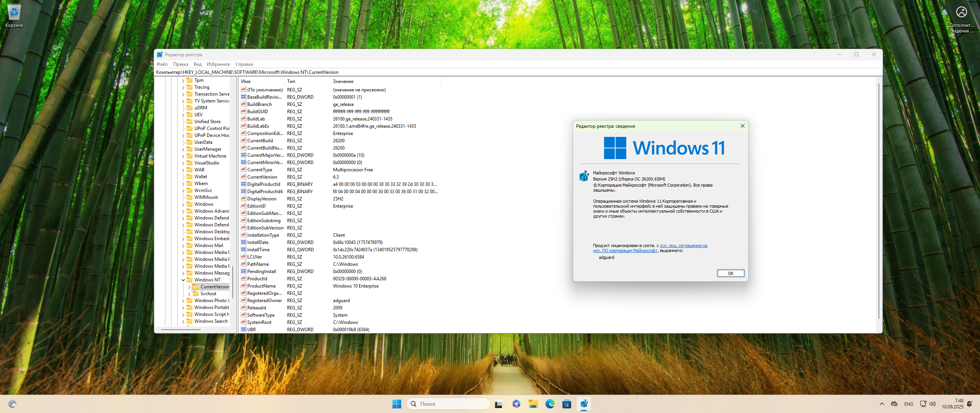Expand the Tracing tree node
The width and height of the screenshot is (980, 413).
pyautogui.click(x=183, y=87)
